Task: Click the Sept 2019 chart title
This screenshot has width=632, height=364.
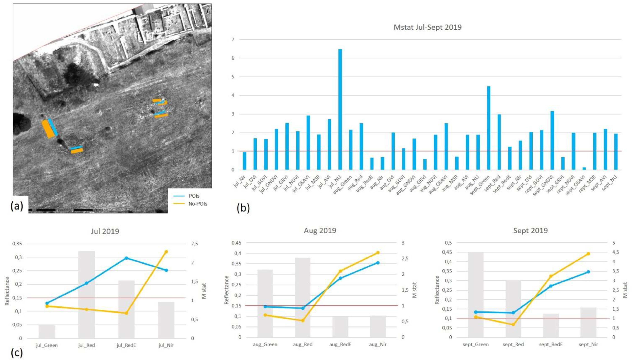Action: [530, 230]
